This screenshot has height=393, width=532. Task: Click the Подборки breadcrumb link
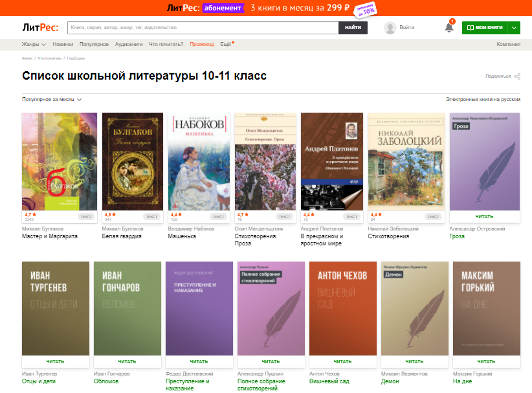[x=76, y=58]
